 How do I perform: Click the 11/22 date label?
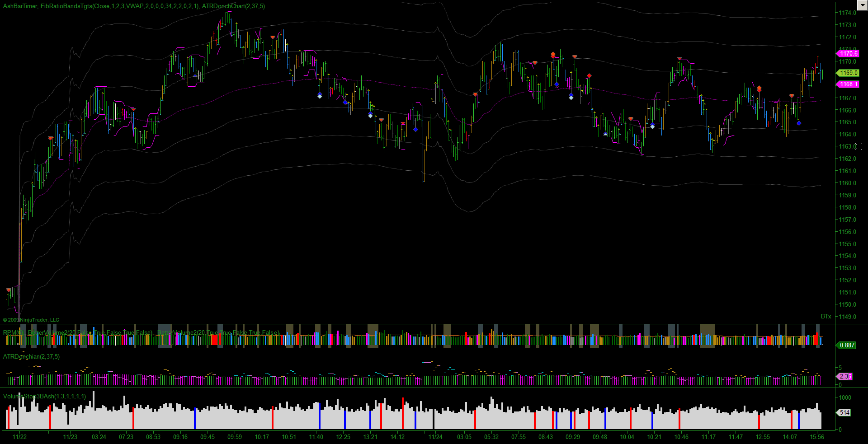click(x=19, y=437)
